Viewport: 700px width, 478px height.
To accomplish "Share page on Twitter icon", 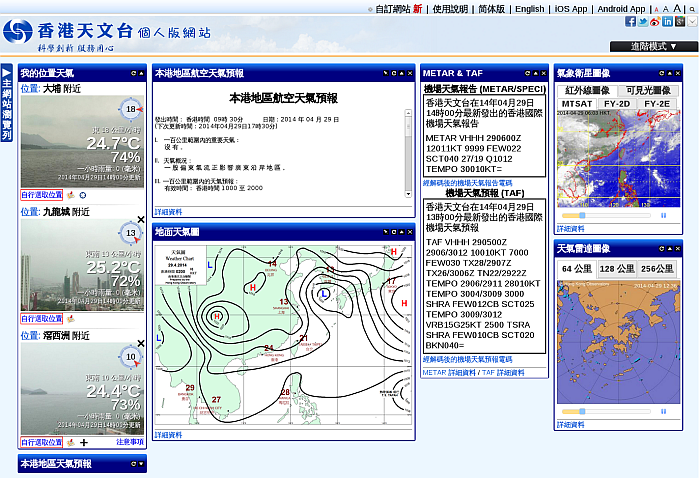I will tap(642, 21).
